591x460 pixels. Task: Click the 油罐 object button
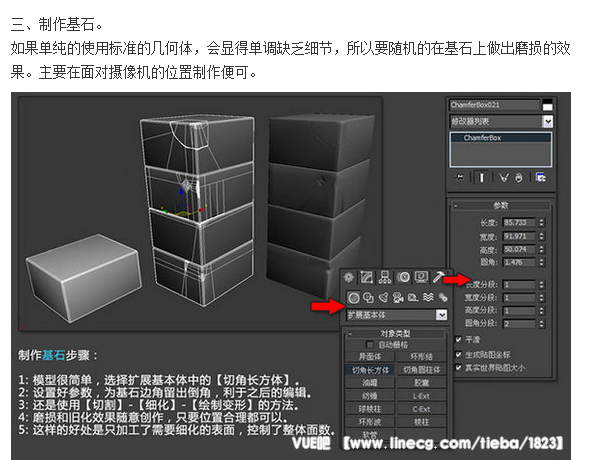370,383
